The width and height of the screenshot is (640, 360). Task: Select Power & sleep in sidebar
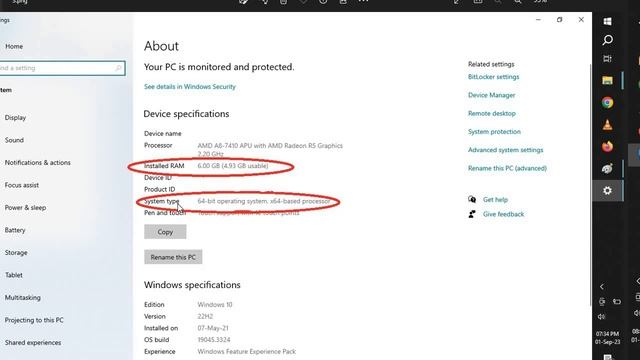pos(25,207)
